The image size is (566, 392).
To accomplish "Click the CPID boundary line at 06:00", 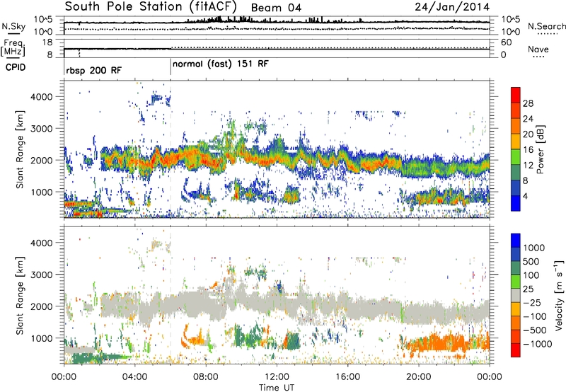I will [x=171, y=67].
